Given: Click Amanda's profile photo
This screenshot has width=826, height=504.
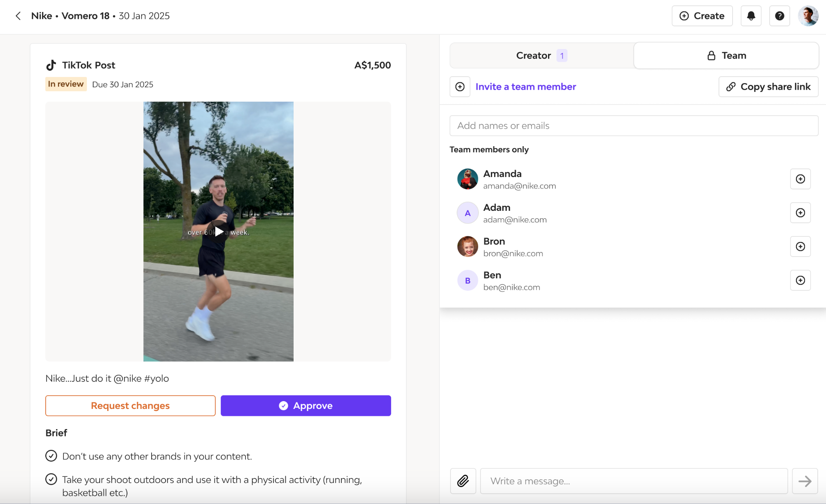Looking at the screenshot, I should (x=467, y=179).
